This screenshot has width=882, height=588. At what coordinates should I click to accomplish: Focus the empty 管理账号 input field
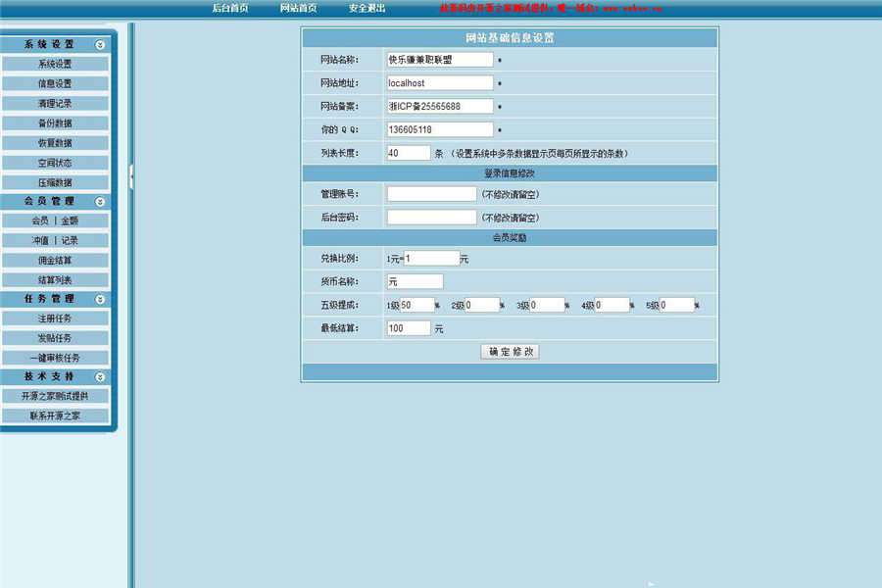431,194
